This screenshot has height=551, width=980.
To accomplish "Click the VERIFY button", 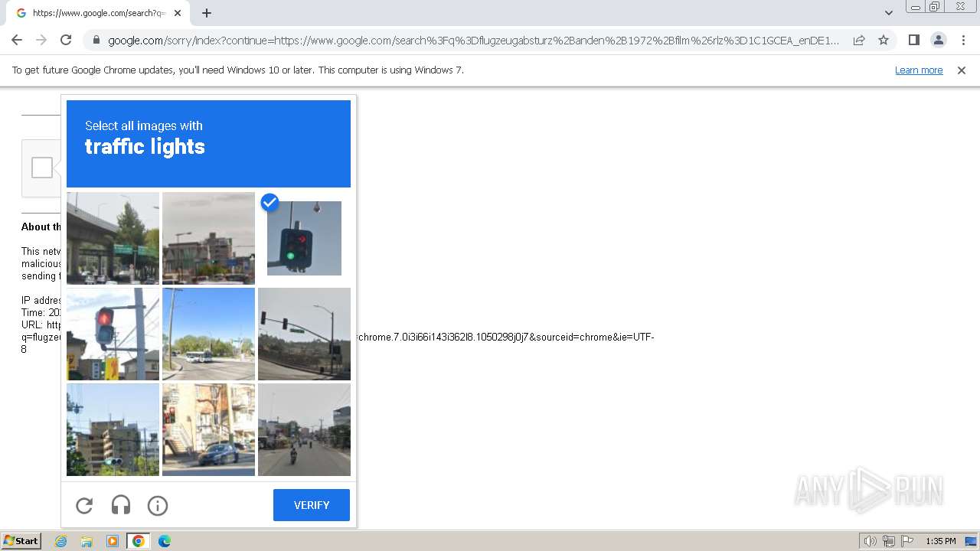I will 312,505.
